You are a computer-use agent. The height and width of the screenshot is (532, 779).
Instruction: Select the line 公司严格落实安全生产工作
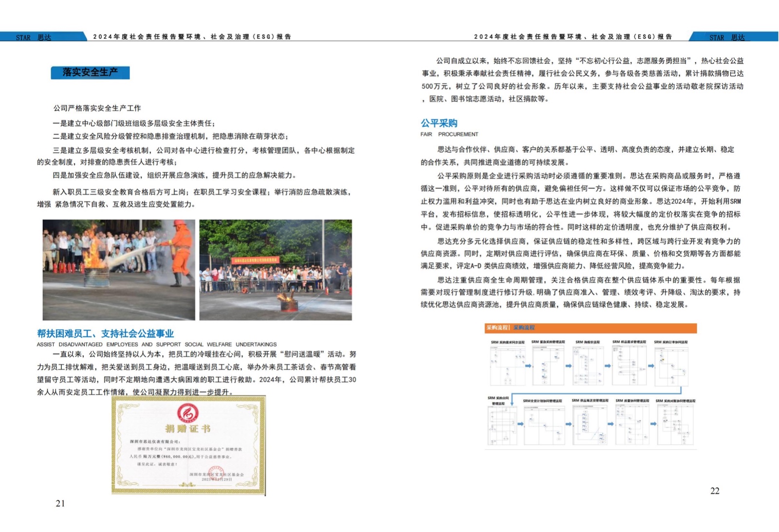click(x=97, y=108)
